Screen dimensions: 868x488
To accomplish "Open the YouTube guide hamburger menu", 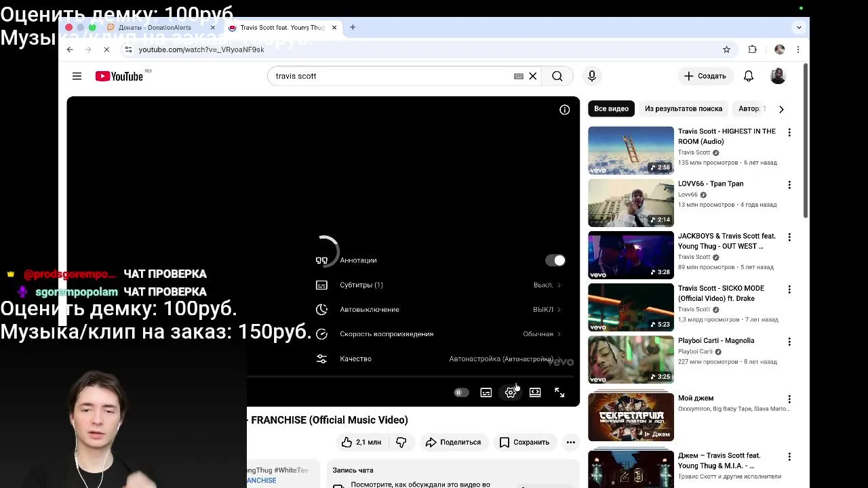I will click(77, 76).
